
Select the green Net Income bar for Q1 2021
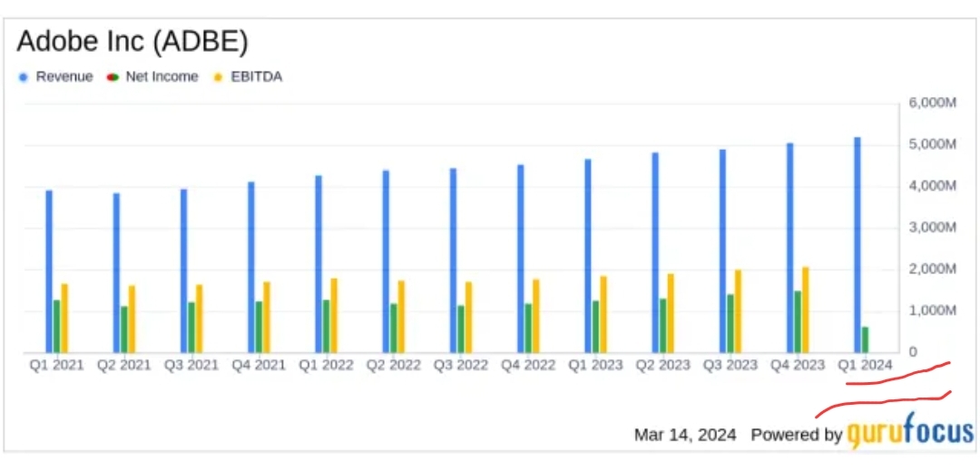point(56,327)
